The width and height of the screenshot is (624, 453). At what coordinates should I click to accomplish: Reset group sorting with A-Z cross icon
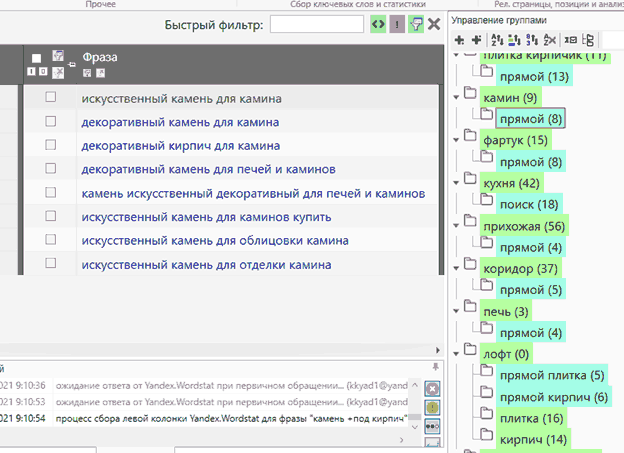[550, 40]
